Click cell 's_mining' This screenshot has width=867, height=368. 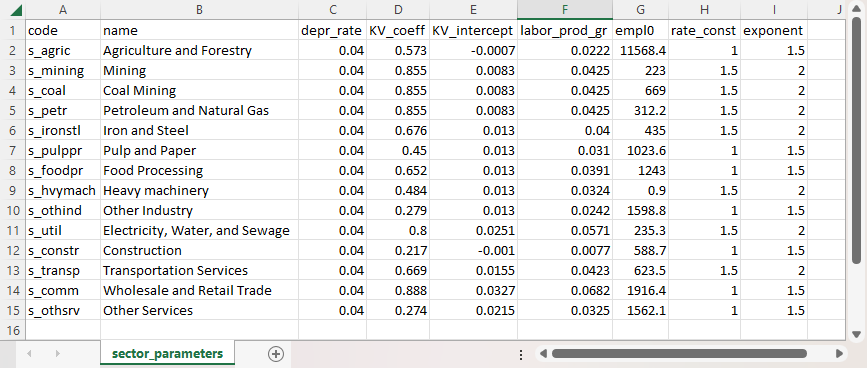pyautogui.click(x=63, y=70)
